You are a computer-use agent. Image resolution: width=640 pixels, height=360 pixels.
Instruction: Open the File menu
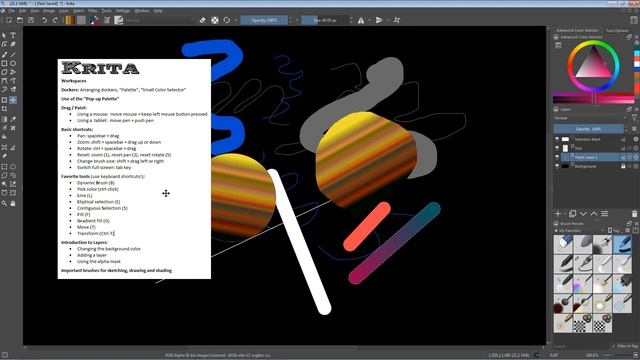pyautogui.click(x=12, y=11)
